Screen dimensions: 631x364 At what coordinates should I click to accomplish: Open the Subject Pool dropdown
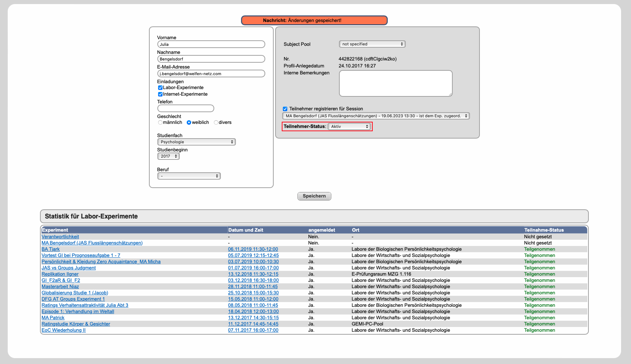372,44
